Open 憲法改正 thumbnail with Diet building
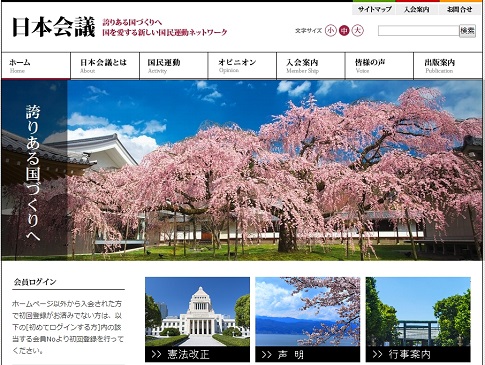Viewport: 485px width, 365px height. [x=197, y=319]
